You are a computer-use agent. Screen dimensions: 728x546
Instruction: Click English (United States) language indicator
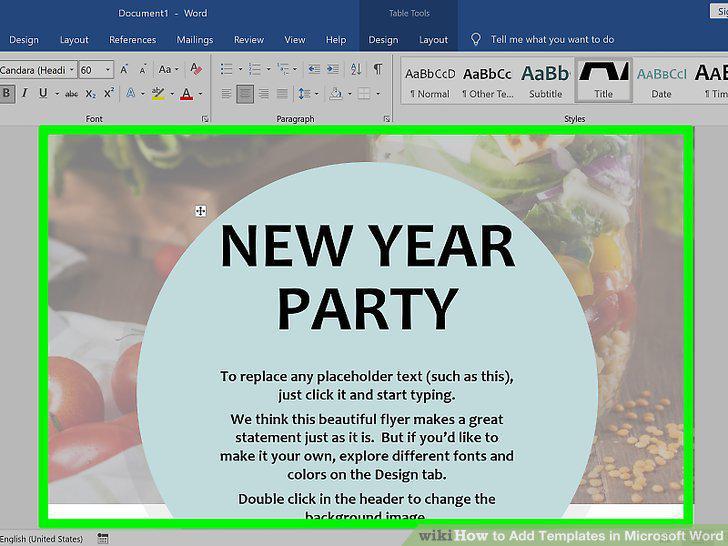pyautogui.click(x=41, y=539)
